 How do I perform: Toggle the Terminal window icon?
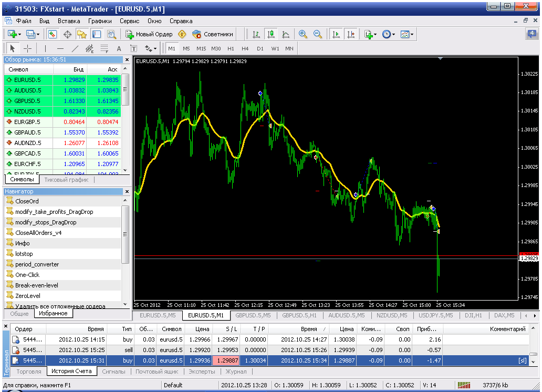pos(97,34)
